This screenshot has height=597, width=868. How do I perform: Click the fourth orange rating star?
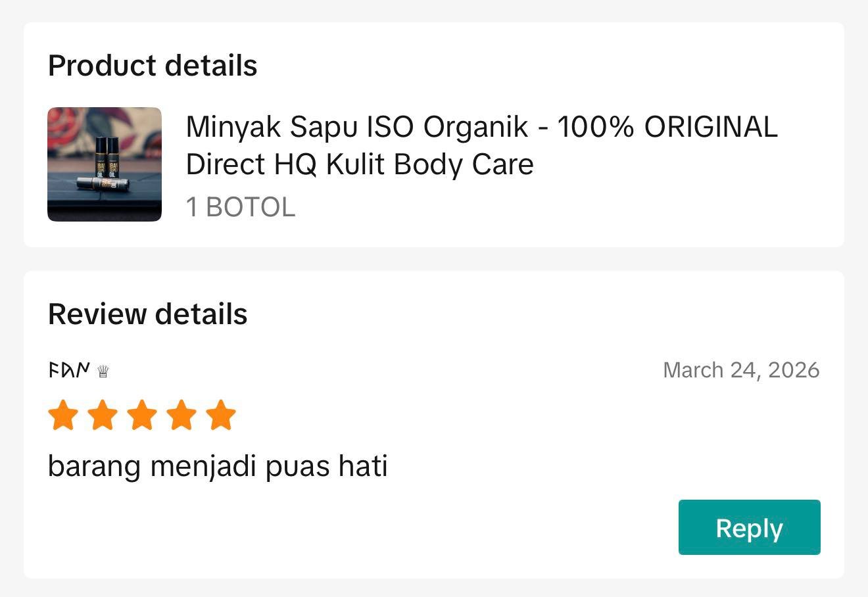181,416
